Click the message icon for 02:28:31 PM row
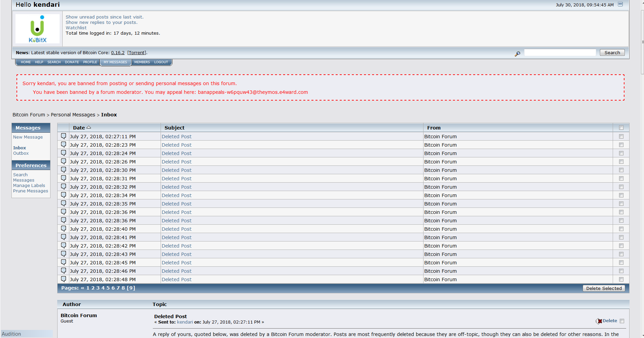The image size is (644, 338). coord(63,178)
